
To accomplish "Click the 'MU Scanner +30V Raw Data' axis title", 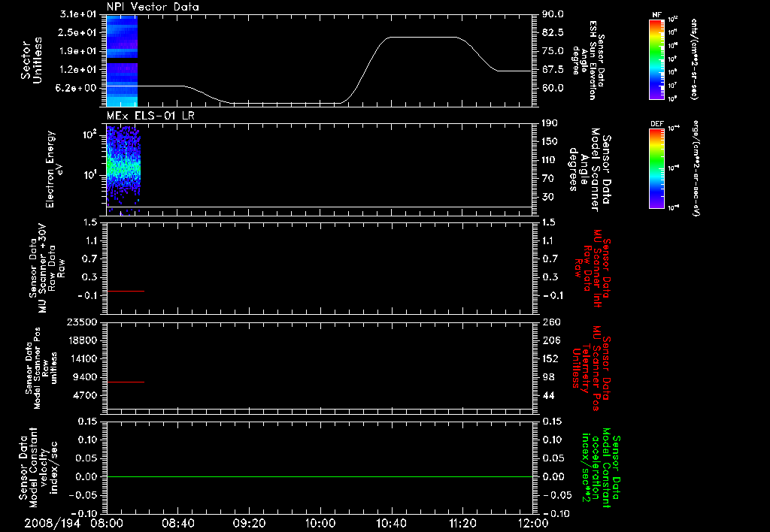I will tap(47, 268).
